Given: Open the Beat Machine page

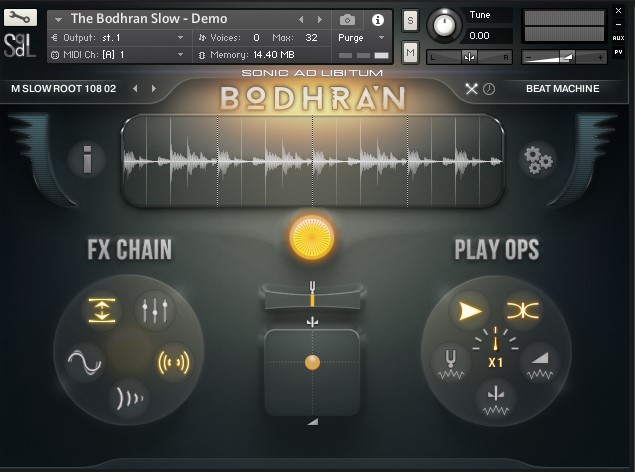Looking at the screenshot, I should 563,89.
